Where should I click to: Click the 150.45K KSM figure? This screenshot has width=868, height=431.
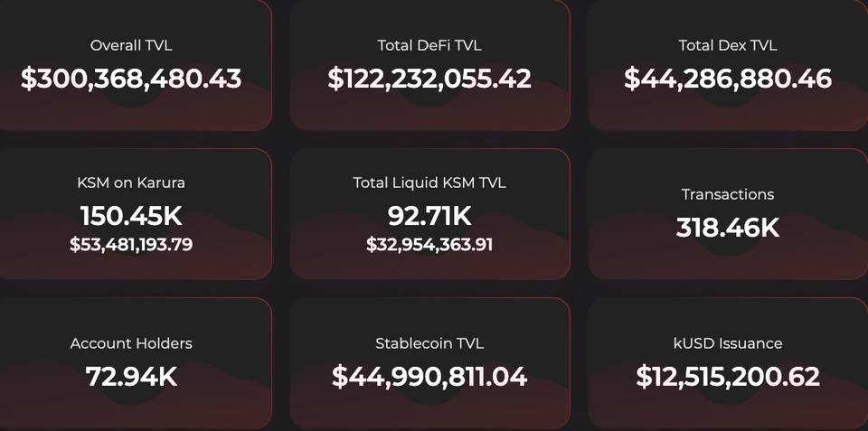pos(131,216)
